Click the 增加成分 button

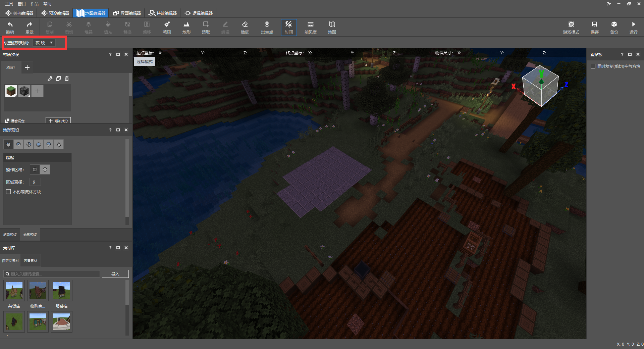coord(58,121)
